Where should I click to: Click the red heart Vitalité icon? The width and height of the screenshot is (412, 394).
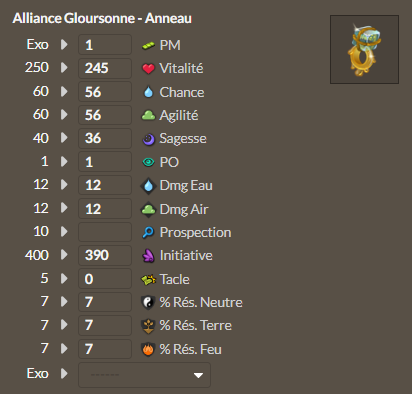pyautogui.click(x=148, y=69)
